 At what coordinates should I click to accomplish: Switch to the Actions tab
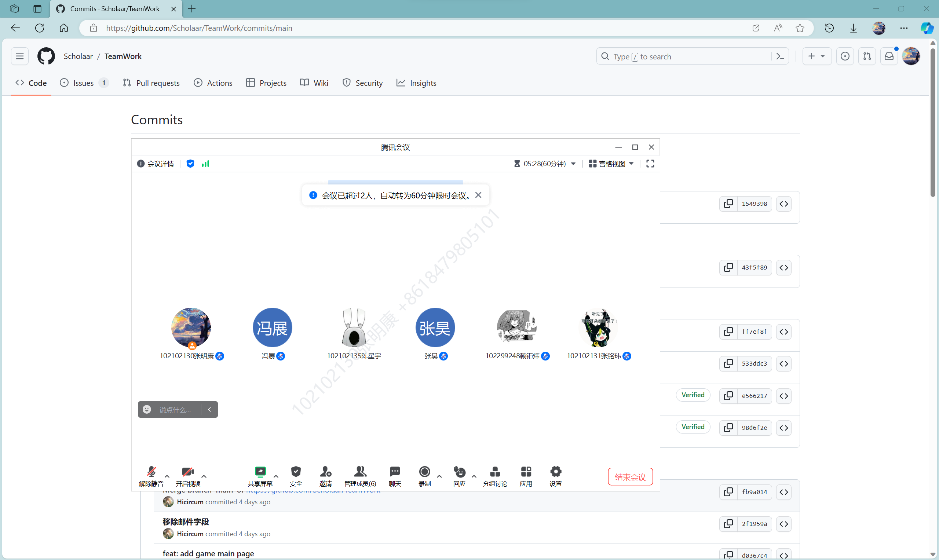213,83
